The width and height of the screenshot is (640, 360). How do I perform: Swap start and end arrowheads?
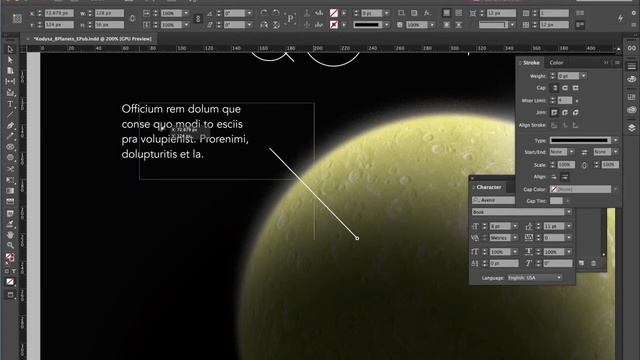(584, 152)
